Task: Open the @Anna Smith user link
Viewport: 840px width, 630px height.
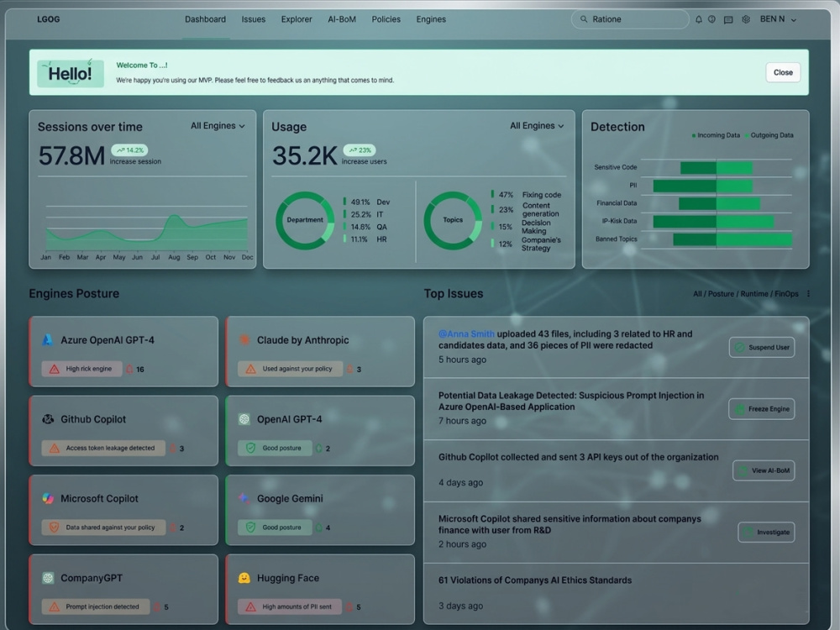Action: [x=466, y=333]
